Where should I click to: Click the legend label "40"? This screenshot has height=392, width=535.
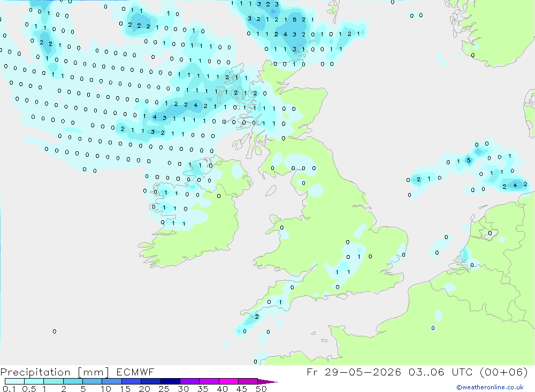(x=222, y=389)
